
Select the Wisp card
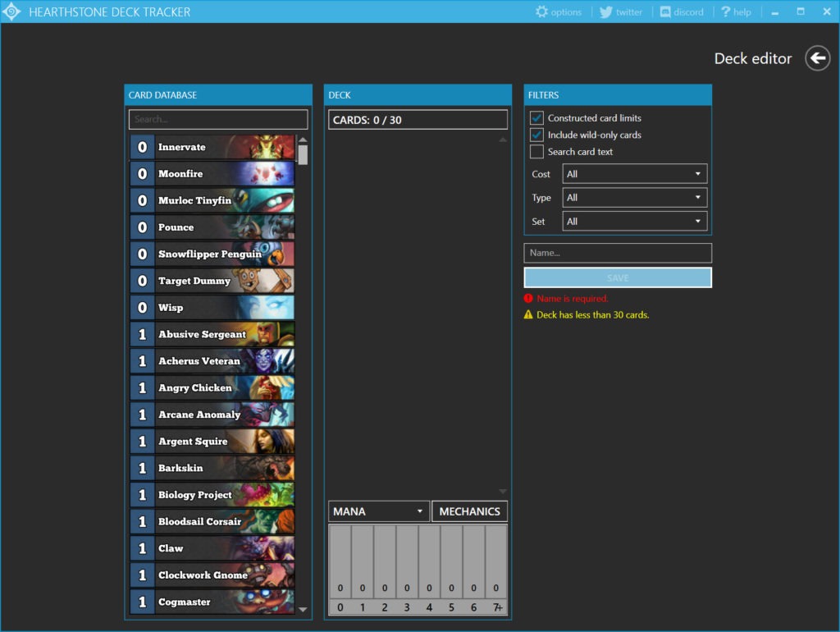(212, 308)
